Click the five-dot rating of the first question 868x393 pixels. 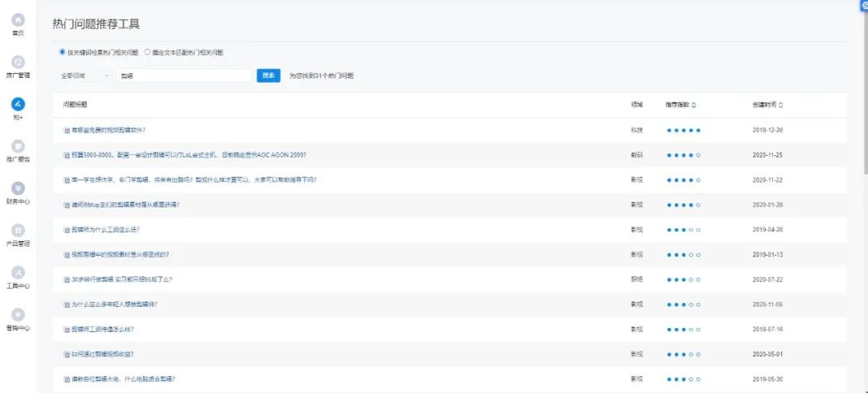683,130
